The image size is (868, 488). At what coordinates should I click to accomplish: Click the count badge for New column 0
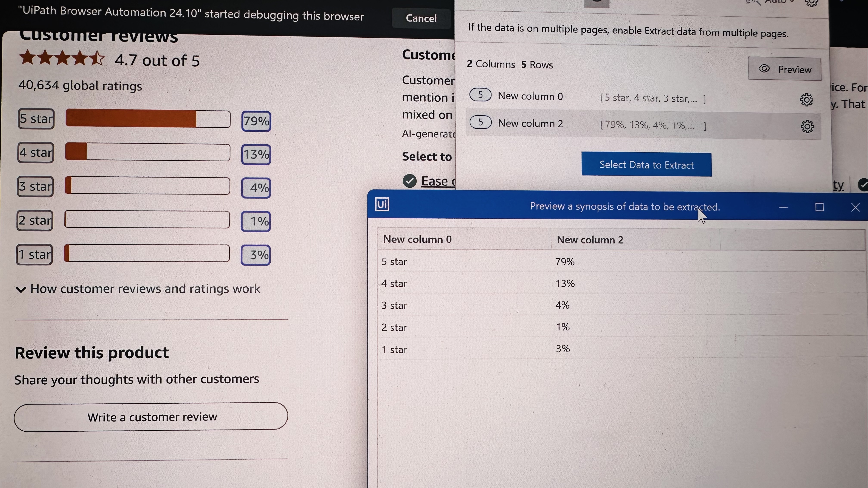pyautogui.click(x=480, y=95)
